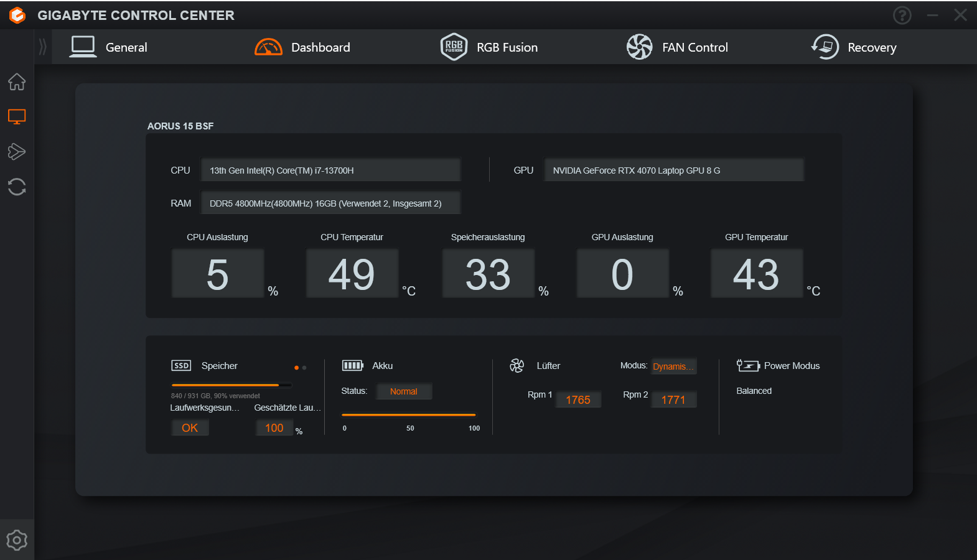Click the GPU Auslastung value 0
This screenshot has width=977, height=560.
click(x=623, y=274)
